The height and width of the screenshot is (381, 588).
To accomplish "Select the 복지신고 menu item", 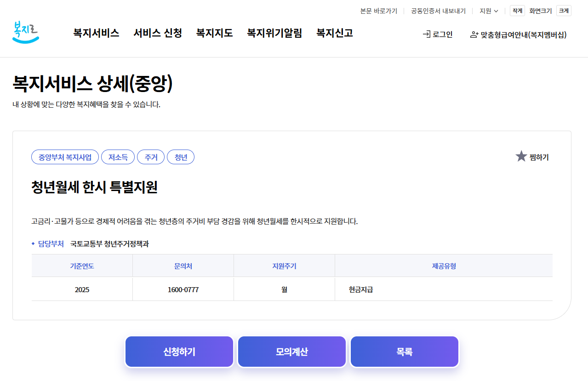I will [x=334, y=33].
